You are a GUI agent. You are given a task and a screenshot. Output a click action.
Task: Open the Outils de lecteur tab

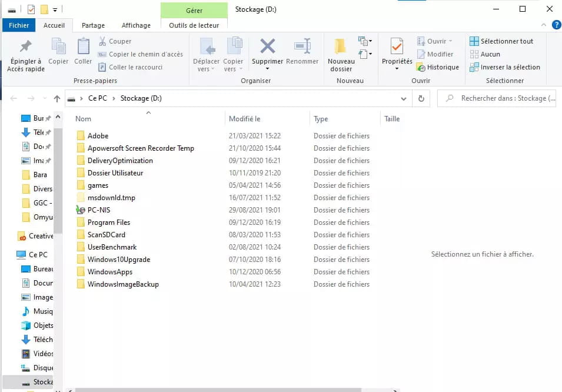click(194, 25)
